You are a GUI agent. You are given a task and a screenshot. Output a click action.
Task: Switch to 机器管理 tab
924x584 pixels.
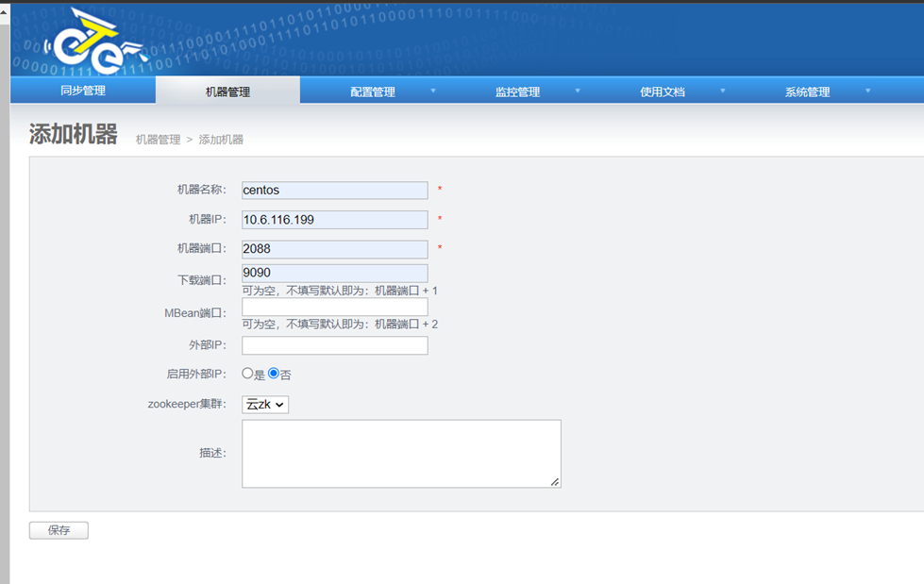227,92
